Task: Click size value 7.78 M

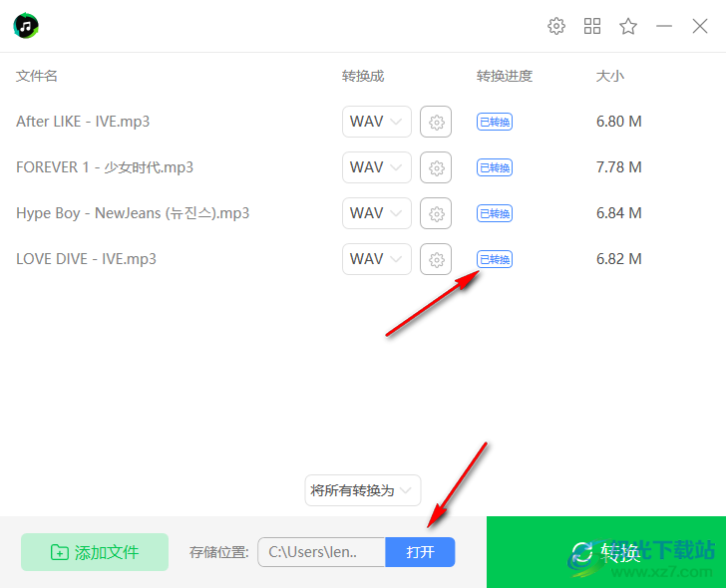Action: (619, 167)
